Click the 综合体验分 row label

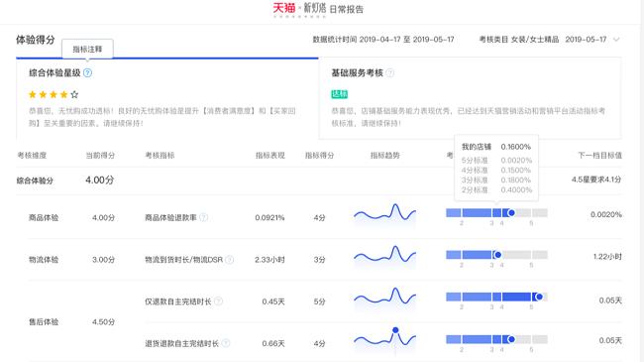click(x=35, y=181)
